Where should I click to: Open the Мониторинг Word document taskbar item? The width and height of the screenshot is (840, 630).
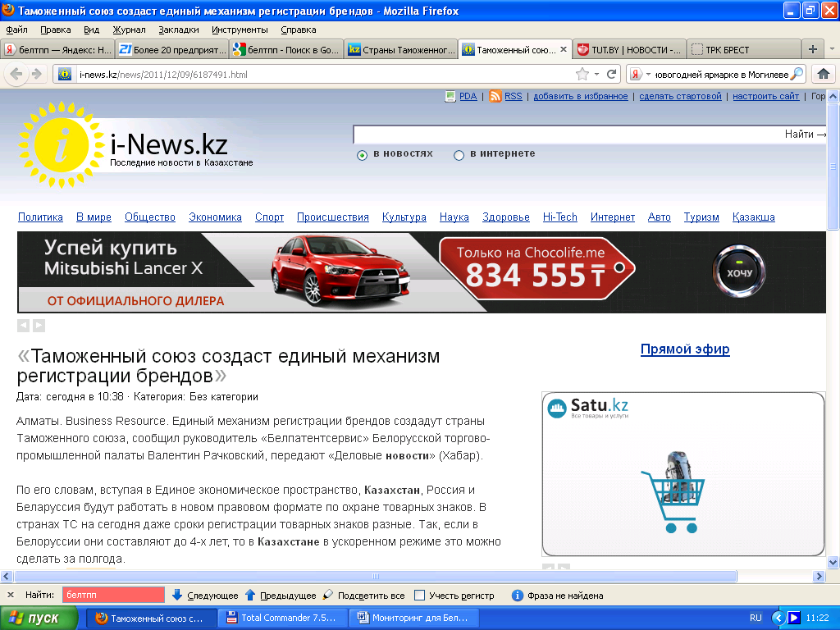414,619
